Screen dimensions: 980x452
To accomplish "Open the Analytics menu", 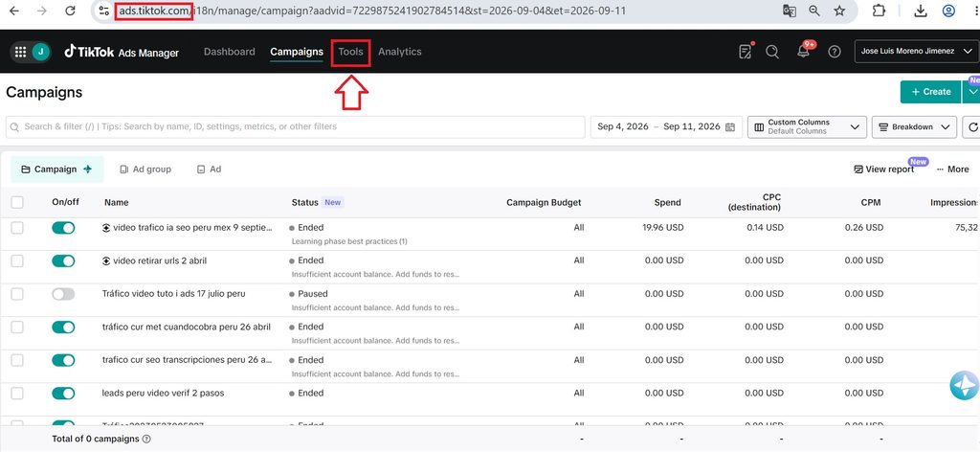I will [x=399, y=52].
